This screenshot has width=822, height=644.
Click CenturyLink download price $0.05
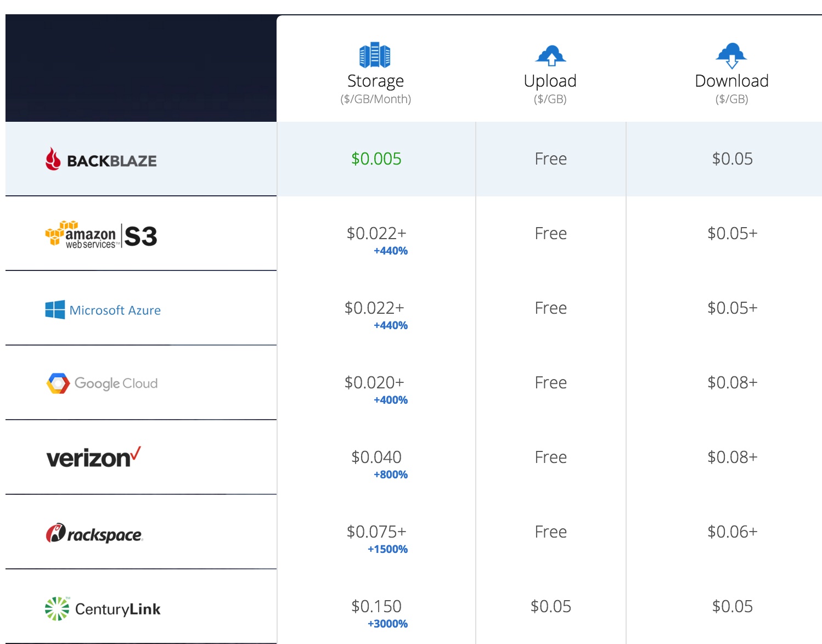coord(732,607)
